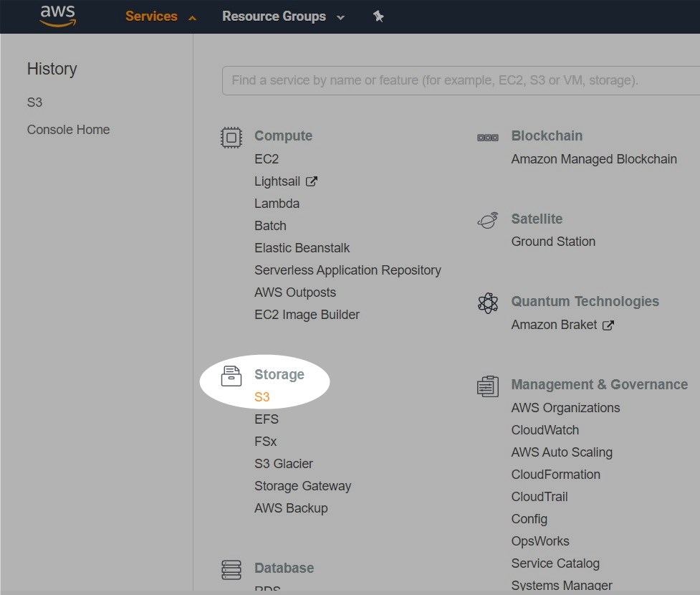Click the Blockchain category icon

pyautogui.click(x=487, y=137)
